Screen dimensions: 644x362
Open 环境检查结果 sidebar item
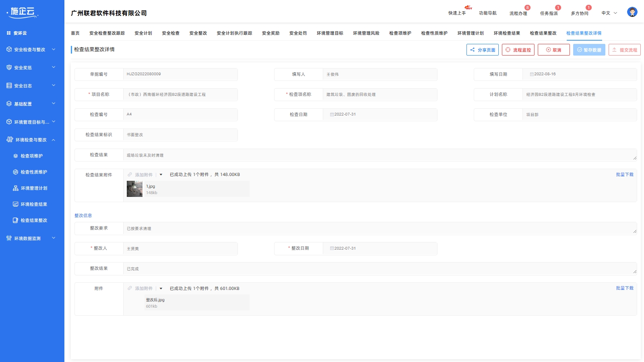tap(34, 204)
